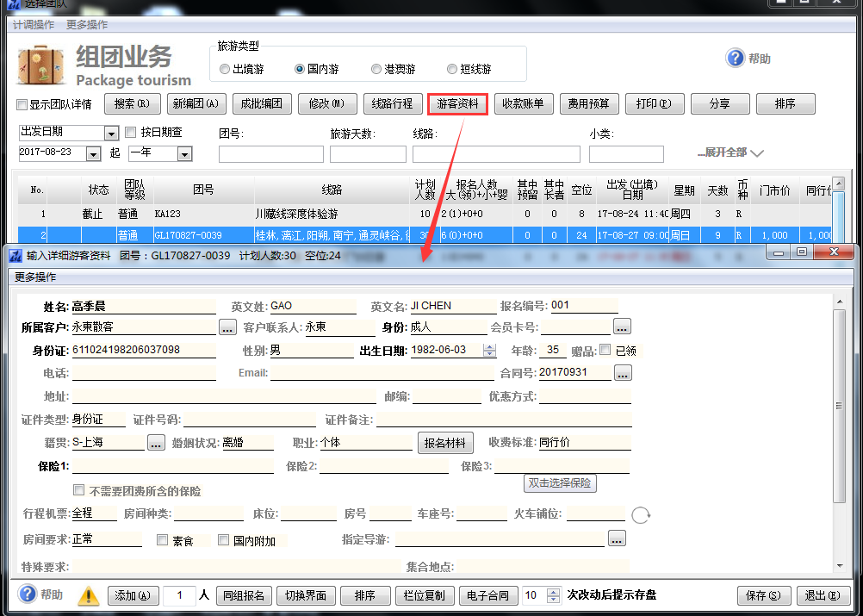This screenshot has height=616, width=863.
Task: Click the 分享 button
Action: [719, 103]
